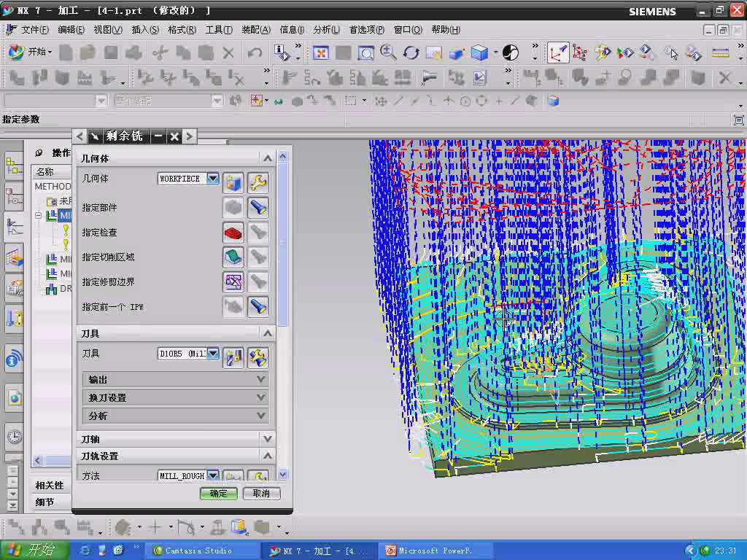Click the dialog scrollbar up arrow

[283, 156]
